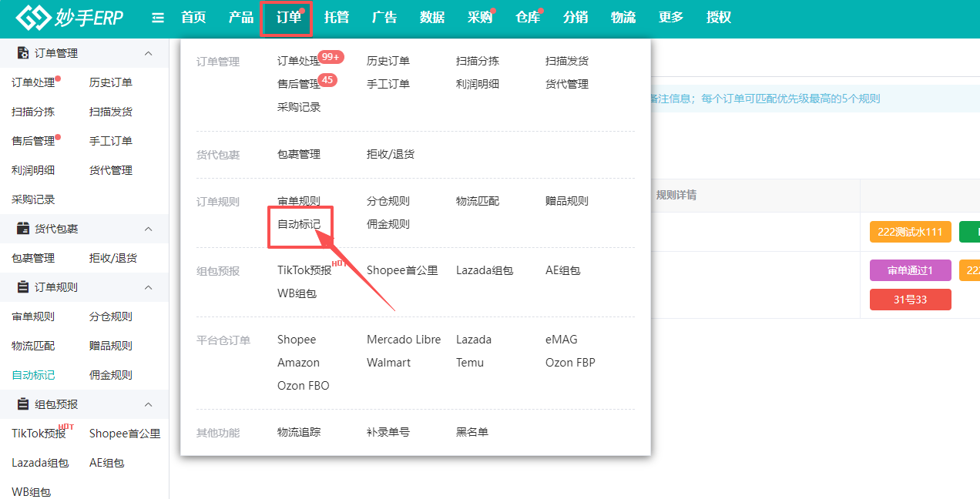
Task: Click the orange 222测试水111 tag
Action: click(911, 232)
